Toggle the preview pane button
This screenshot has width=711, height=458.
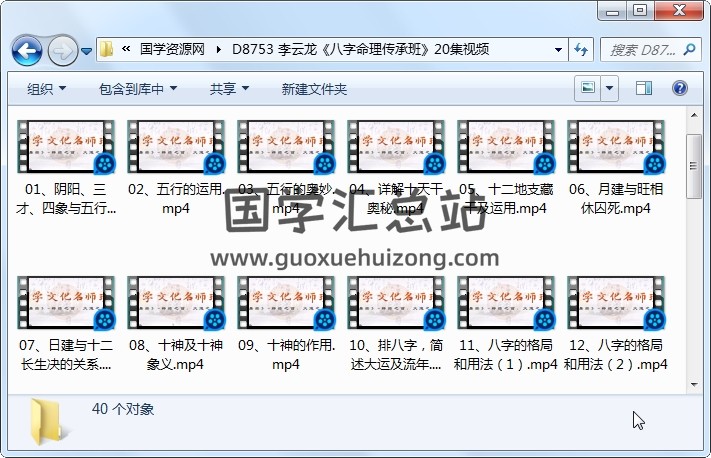pos(643,88)
